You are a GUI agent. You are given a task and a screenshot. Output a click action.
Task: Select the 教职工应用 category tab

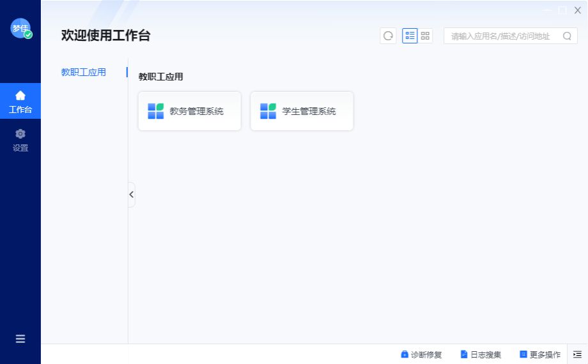[x=84, y=72]
